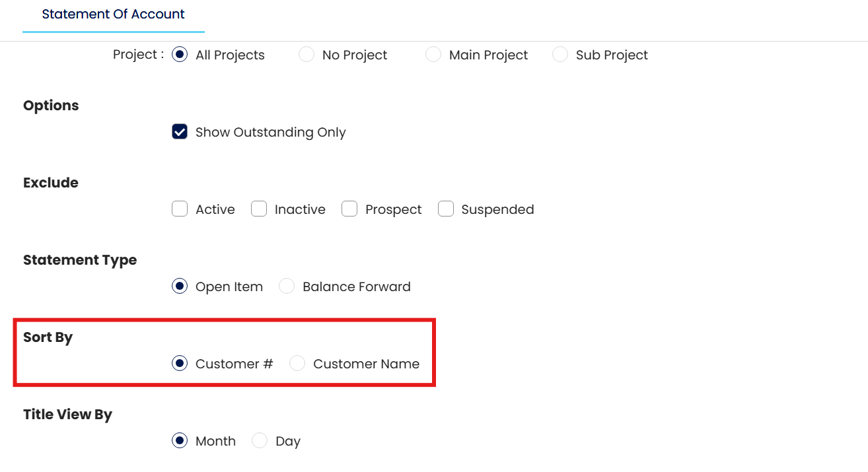Uncheck Show Outstanding Only checkbox
This screenshot has width=868, height=472.
pos(180,132)
